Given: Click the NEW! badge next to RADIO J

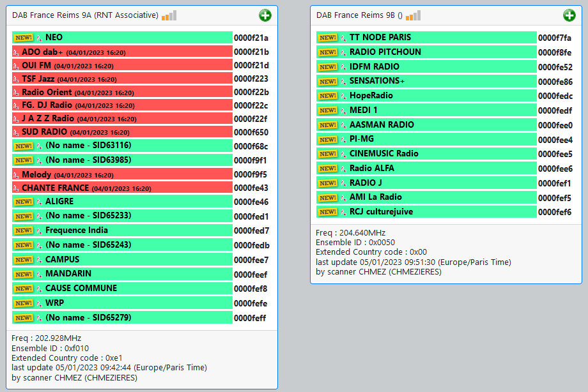Looking at the screenshot, I should [328, 183].
